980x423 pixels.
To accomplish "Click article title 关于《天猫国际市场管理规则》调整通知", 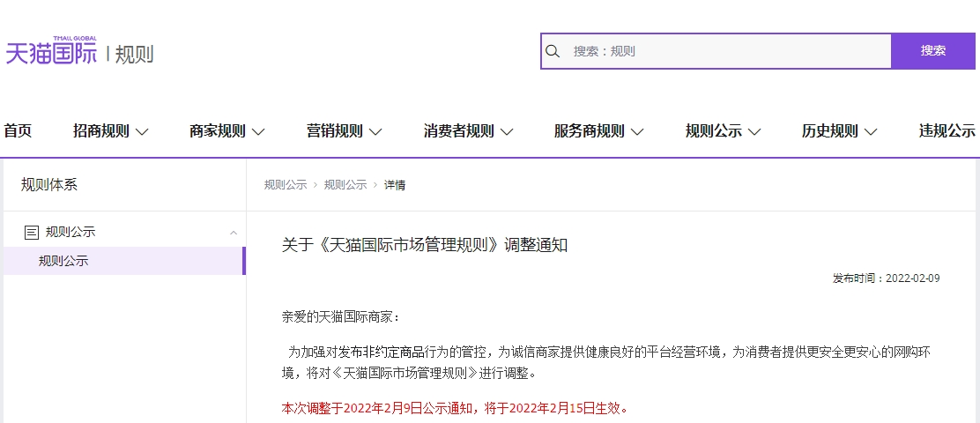I will click(425, 245).
